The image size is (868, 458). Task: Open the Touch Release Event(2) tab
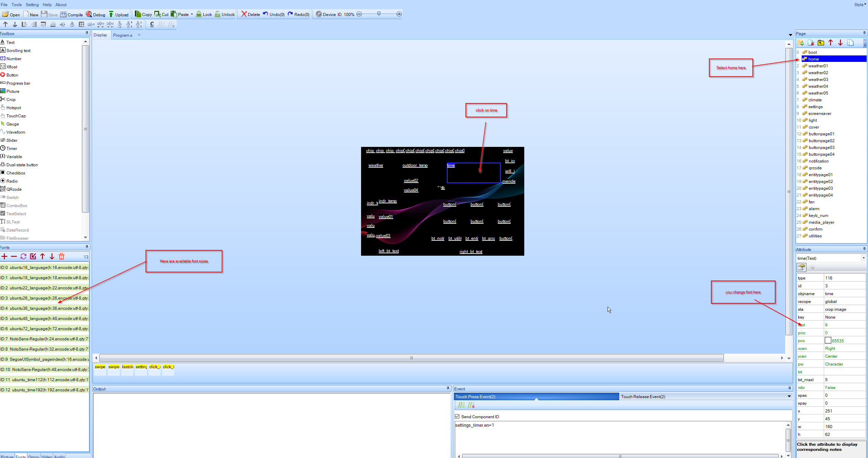click(x=643, y=397)
